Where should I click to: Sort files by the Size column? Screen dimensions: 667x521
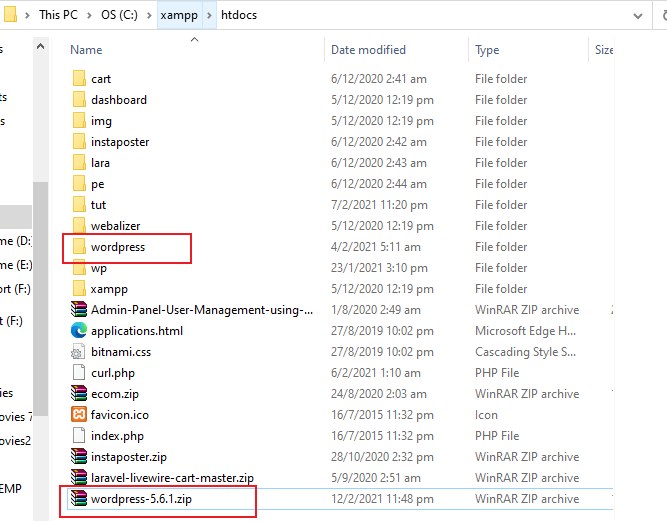point(604,50)
